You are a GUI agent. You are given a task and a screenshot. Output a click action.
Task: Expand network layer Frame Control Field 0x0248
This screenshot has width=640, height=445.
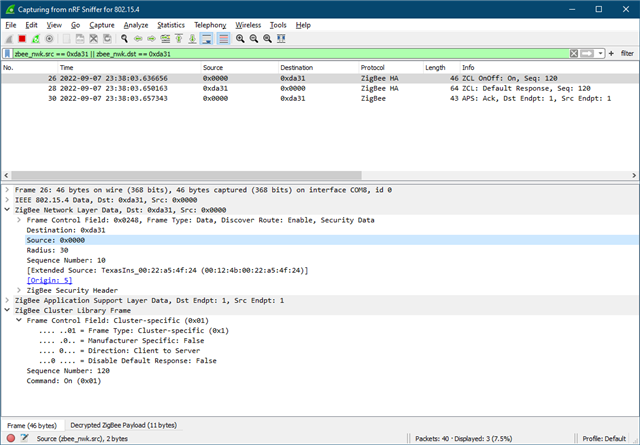19,220
